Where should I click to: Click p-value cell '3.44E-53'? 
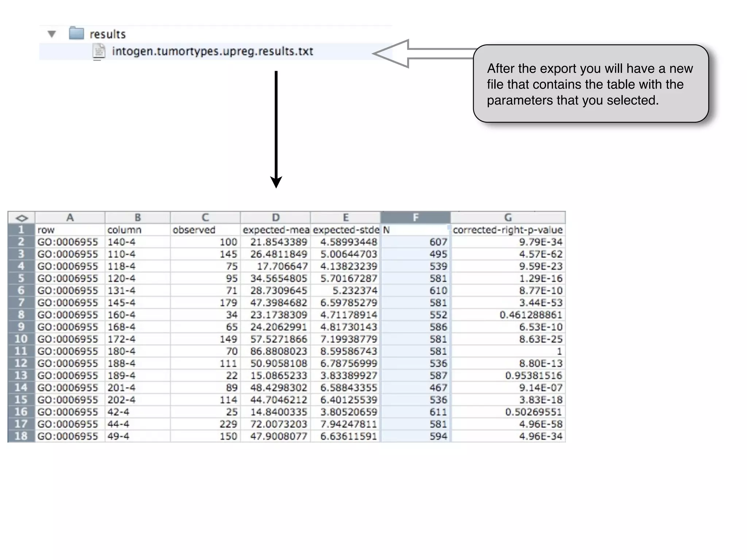point(508,303)
